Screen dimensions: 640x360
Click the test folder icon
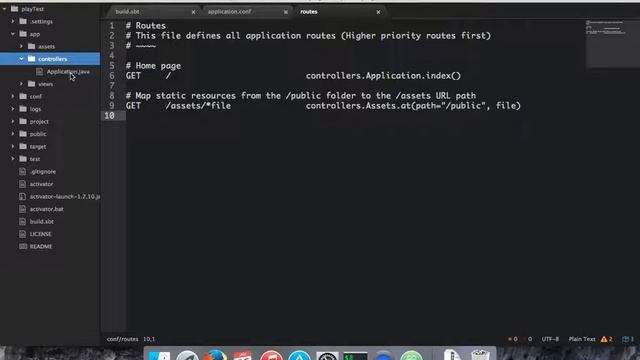point(23,158)
